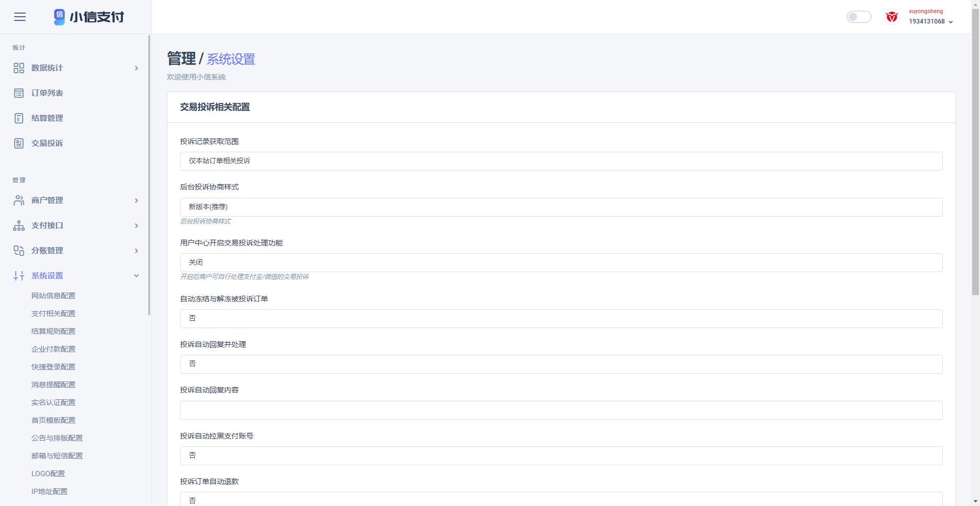980x506 pixels.
Task: Click the 小信支付 logo
Action: click(x=89, y=17)
